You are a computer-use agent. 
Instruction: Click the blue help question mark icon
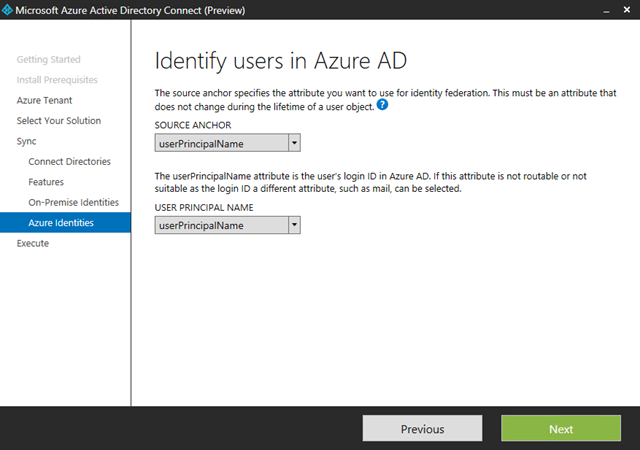click(382, 105)
